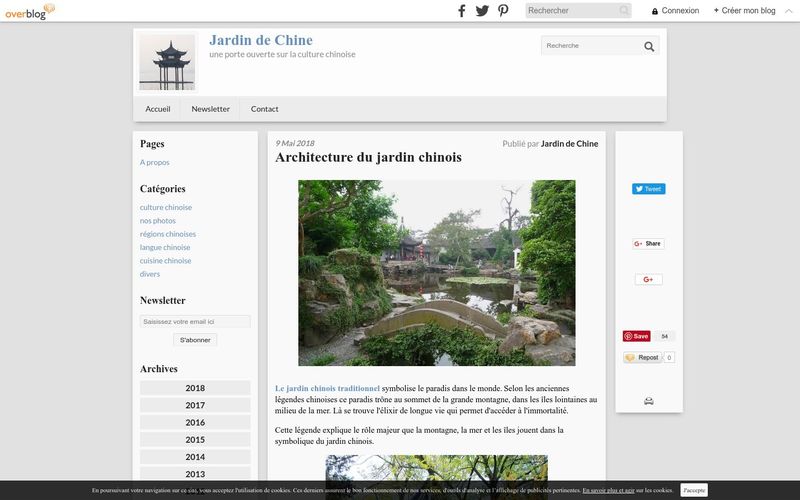
Task: Click the Repost button
Action: pos(642,358)
